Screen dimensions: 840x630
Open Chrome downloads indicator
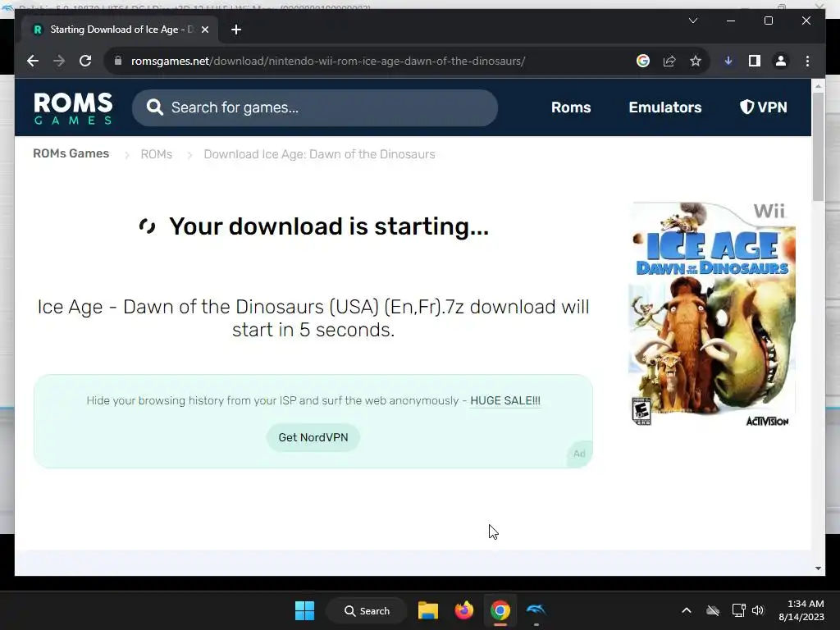click(728, 61)
